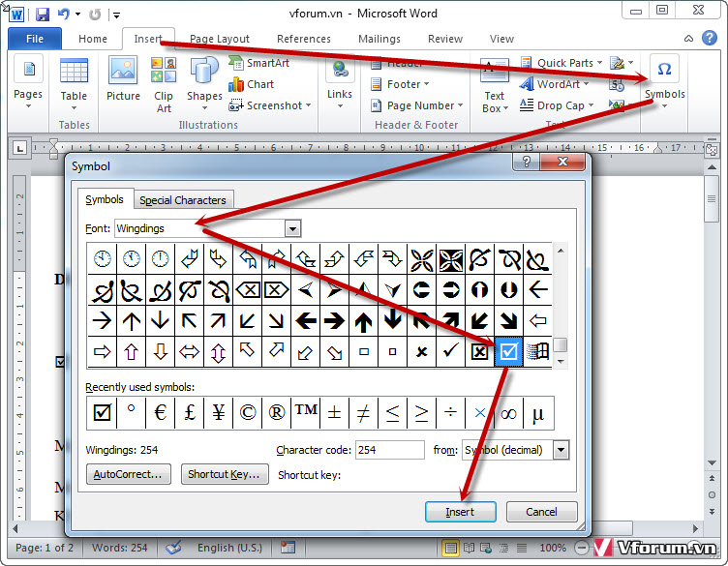The width and height of the screenshot is (728, 566).
Task: Open the 'from' Symbol (decimal) dropdown
Action: 561,450
